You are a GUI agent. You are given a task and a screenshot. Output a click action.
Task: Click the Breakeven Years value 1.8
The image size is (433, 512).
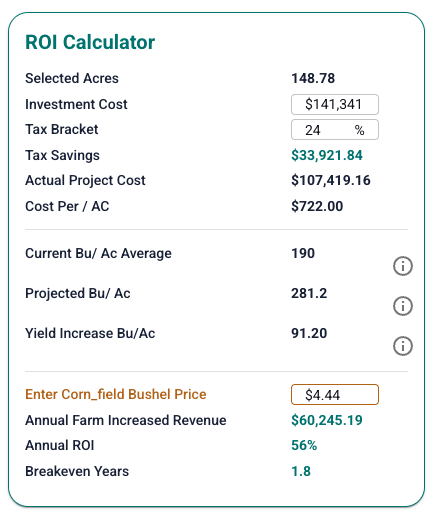(x=301, y=471)
